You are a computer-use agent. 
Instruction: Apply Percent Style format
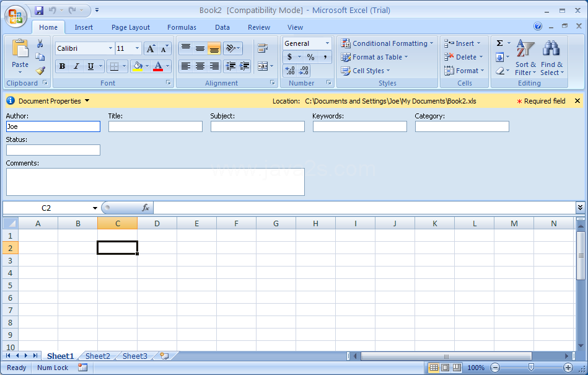(310, 57)
